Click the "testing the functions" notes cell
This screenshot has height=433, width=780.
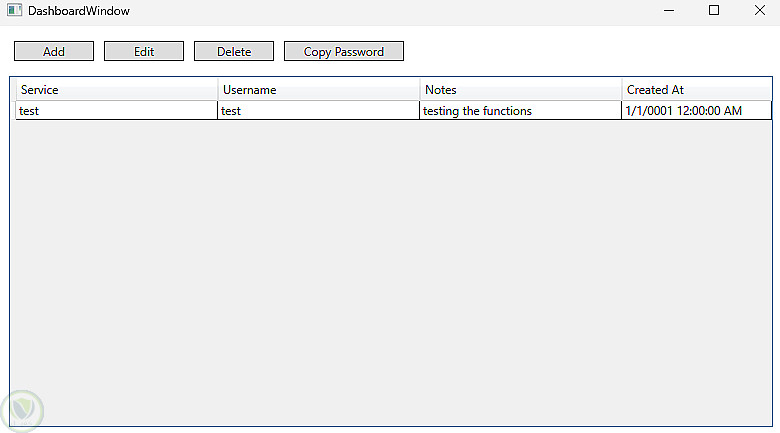pos(520,111)
